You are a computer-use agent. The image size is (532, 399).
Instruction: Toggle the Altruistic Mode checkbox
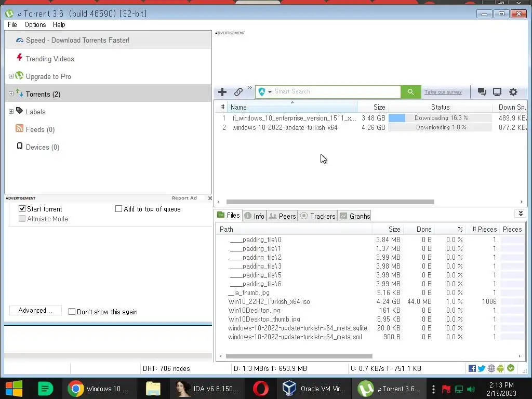(22, 219)
